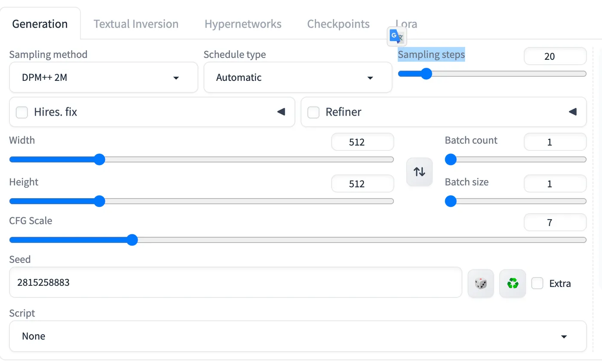Click the Width number input box
This screenshot has width=602, height=364.
point(362,142)
